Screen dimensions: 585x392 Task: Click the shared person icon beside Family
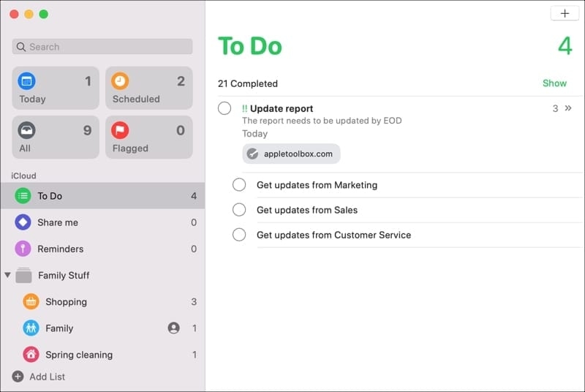tap(173, 328)
